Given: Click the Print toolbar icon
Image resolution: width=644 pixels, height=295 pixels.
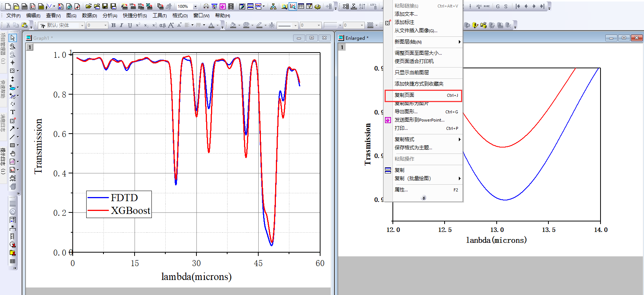Looking at the screenshot, I should (206, 6).
